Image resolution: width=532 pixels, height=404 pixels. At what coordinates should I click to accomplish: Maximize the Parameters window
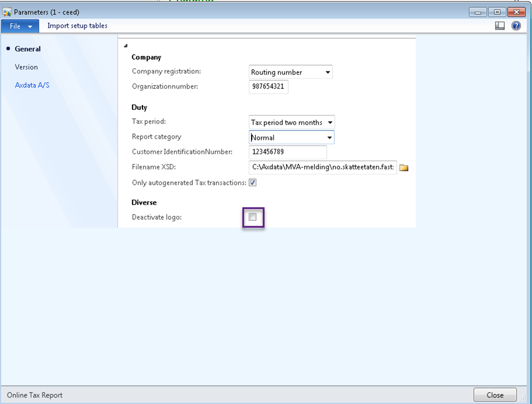click(497, 12)
